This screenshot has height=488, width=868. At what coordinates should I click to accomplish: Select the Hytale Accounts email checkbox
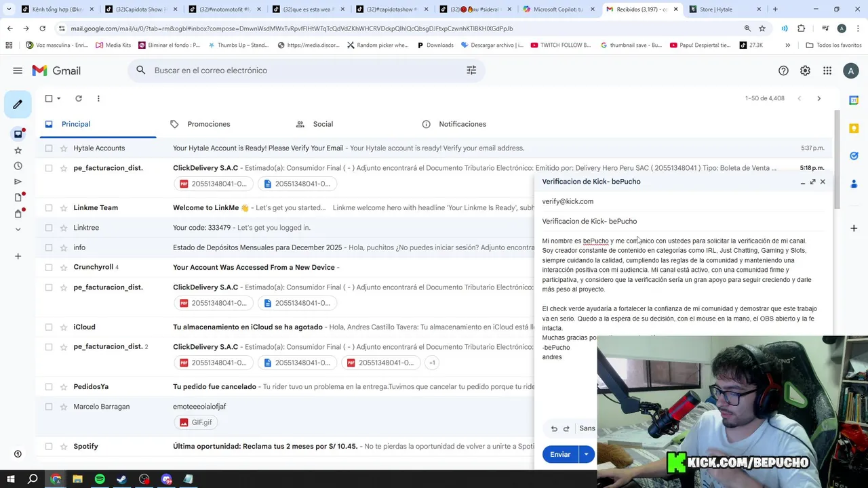49,148
